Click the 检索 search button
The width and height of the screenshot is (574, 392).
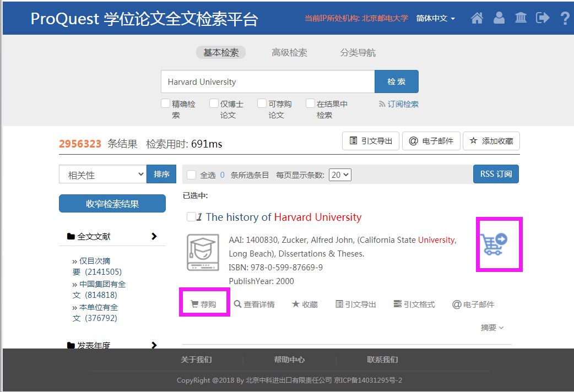tap(397, 81)
